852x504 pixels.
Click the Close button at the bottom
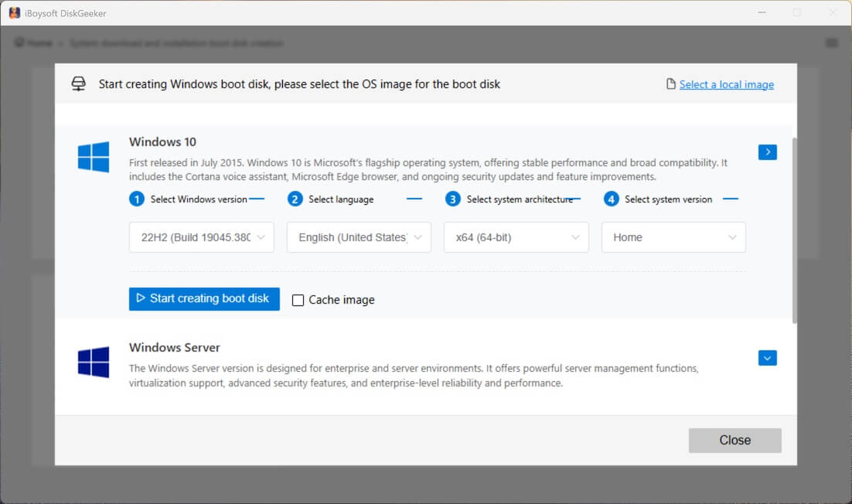pos(734,440)
